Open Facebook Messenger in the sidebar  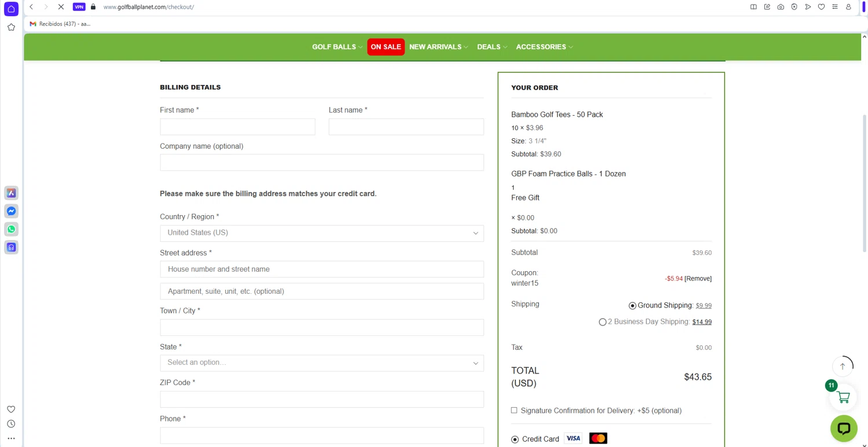tap(11, 211)
